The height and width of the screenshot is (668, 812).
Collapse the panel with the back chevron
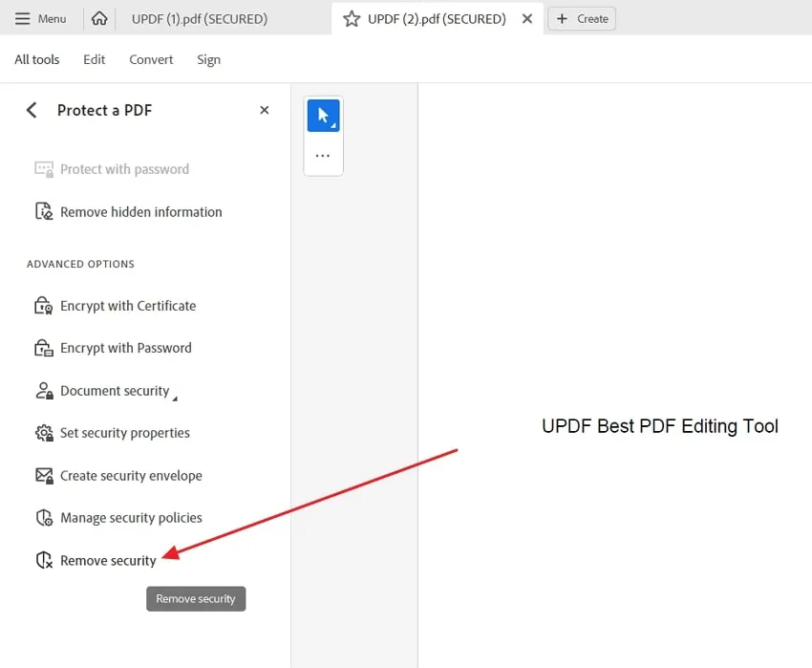pyautogui.click(x=31, y=110)
